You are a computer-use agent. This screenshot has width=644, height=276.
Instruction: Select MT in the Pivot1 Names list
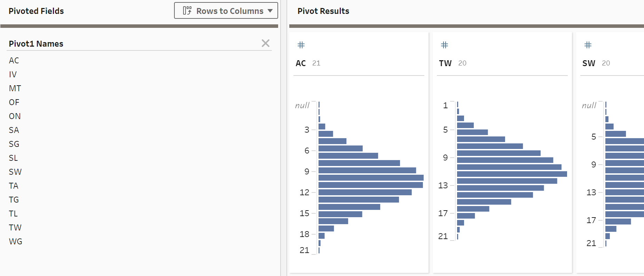pos(15,88)
